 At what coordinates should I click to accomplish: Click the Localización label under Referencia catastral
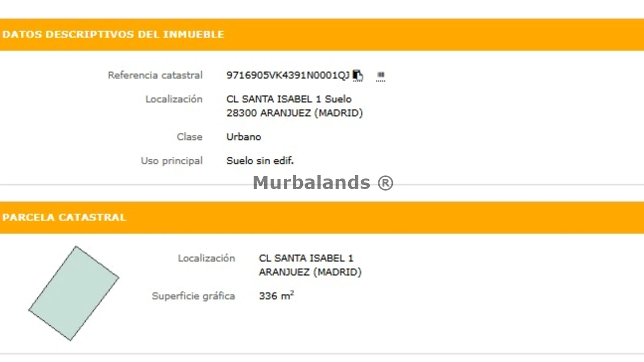(174, 99)
